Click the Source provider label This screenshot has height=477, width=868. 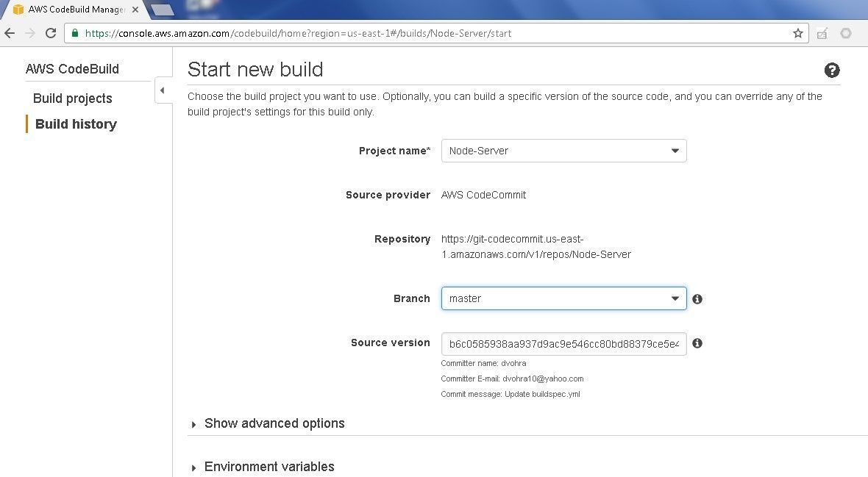[388, 195]
